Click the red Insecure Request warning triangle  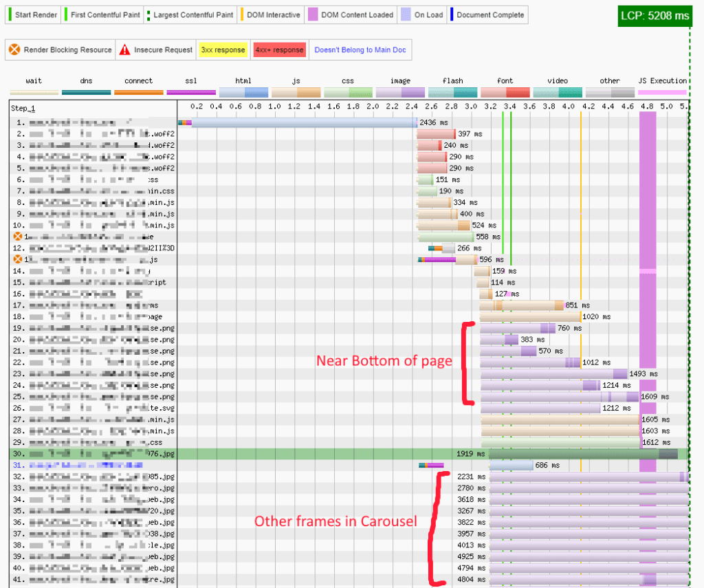pyautogui.click(x=124, y=50)
